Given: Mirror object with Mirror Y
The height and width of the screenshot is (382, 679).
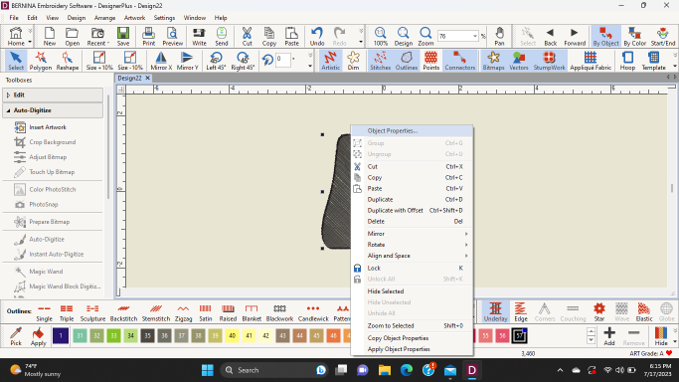Looking at the screenshot, I should pyautogui.click(x=187, y=61).
